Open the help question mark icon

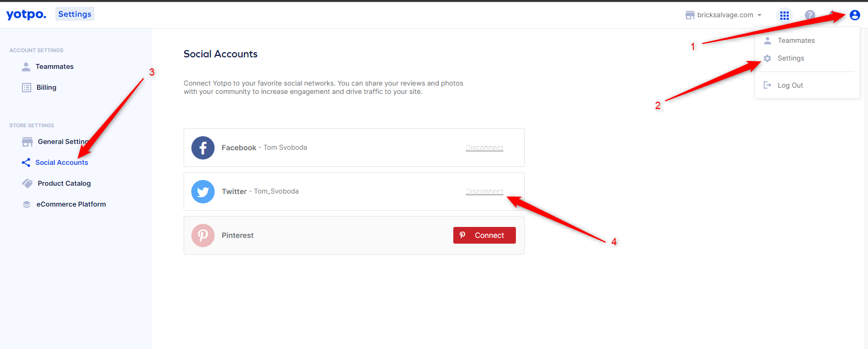(x=810, y=15)
